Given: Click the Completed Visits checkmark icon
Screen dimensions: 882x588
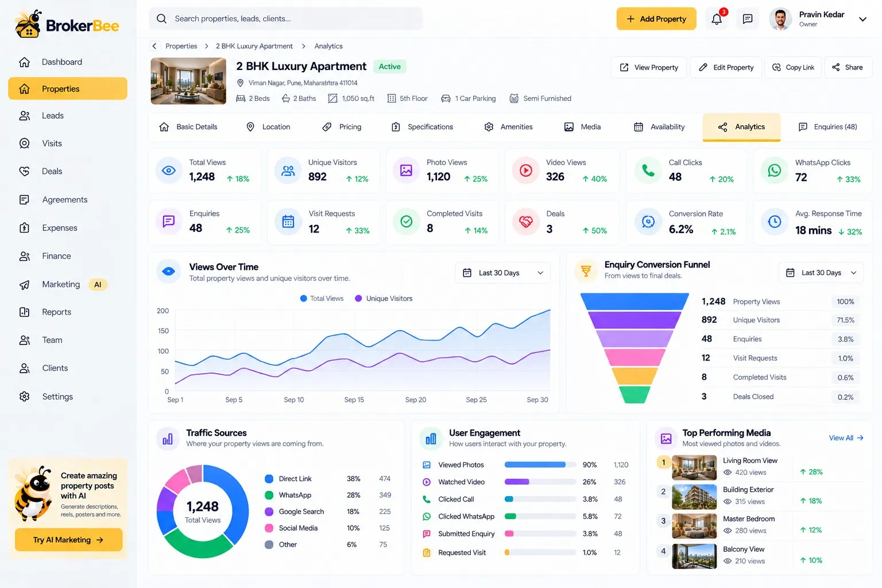Looking at the screenshot, I should point(407,222).
